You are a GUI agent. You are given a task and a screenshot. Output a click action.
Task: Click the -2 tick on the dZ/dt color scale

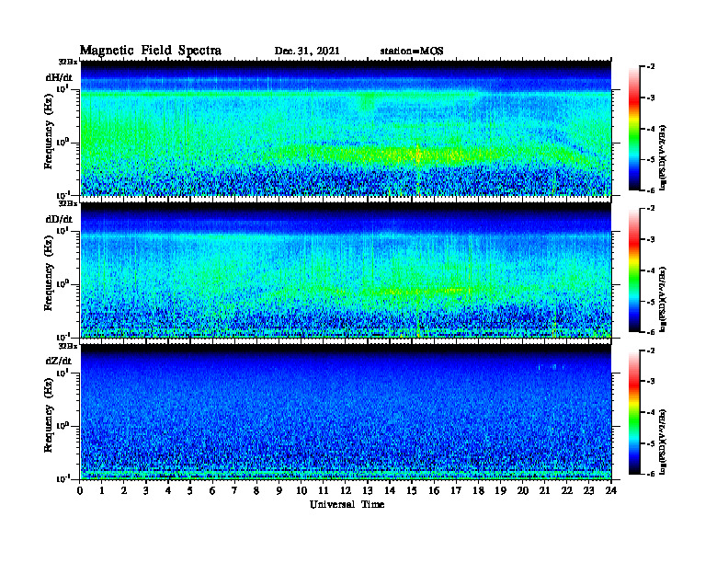pos(651,350)
